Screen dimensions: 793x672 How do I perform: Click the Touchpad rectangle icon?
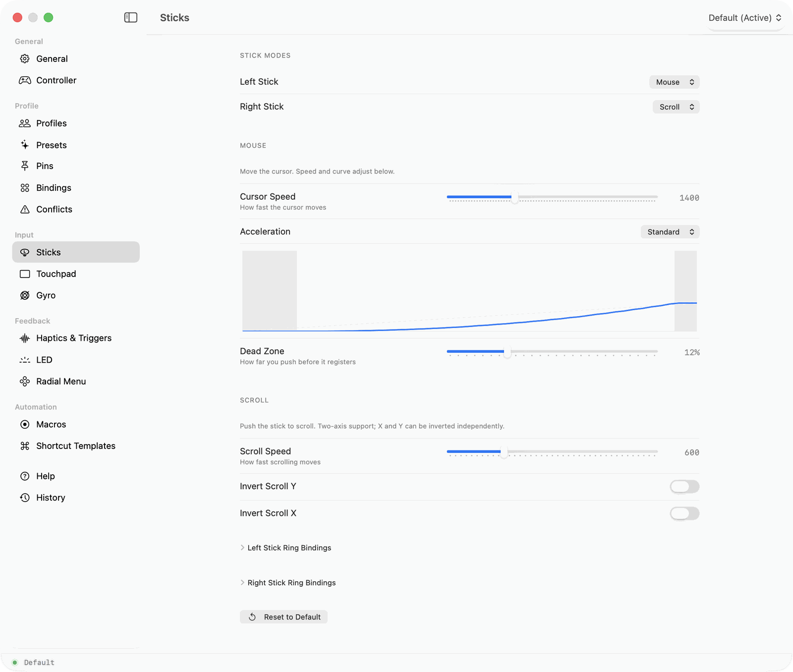point(25,274)
